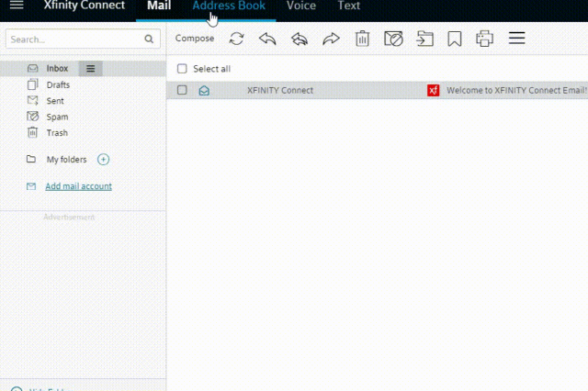Viewport: 588px width, 391px height.
Task: Click the move-to-folder icon
Action: tap(424, 39)
